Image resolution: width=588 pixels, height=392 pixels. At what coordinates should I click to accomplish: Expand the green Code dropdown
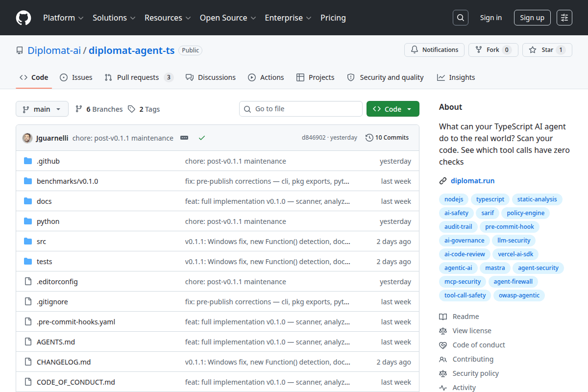coord(393,109)
